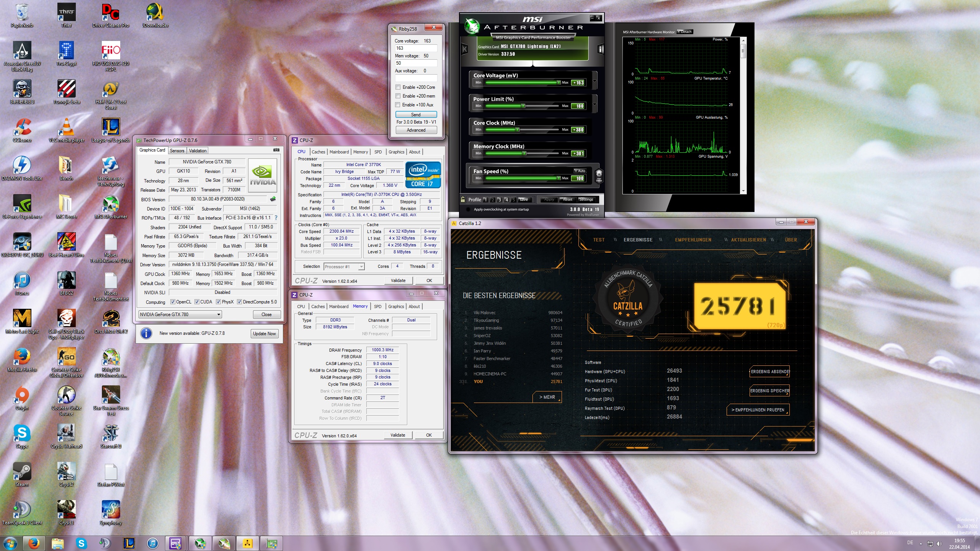Viewport: 980px width, 551px height.
Task: Click the Core voltage input field
Action: pyautogui.click(x=416, y=48)
